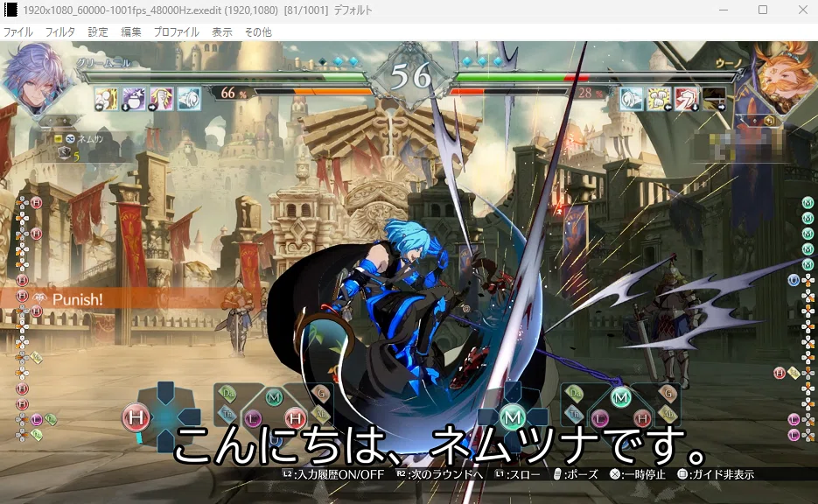Click player two's blue fist skill icon
The width and height of the screenshot is (818, 504).
632,99
